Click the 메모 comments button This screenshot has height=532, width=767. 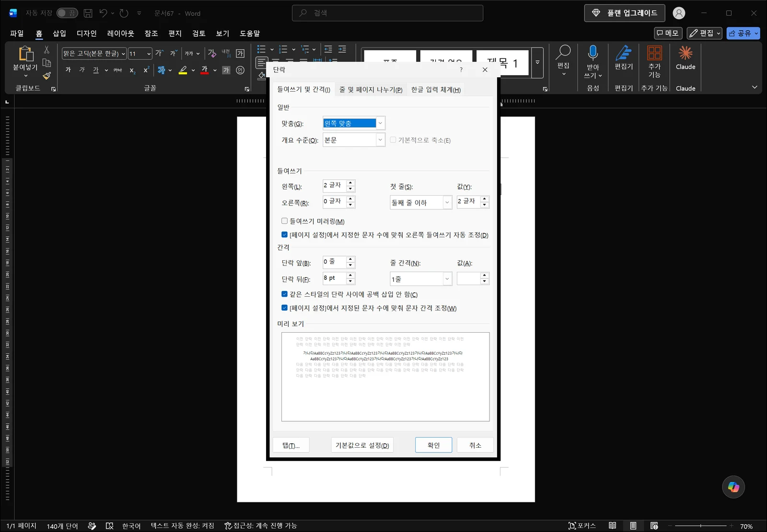point(668,33)
